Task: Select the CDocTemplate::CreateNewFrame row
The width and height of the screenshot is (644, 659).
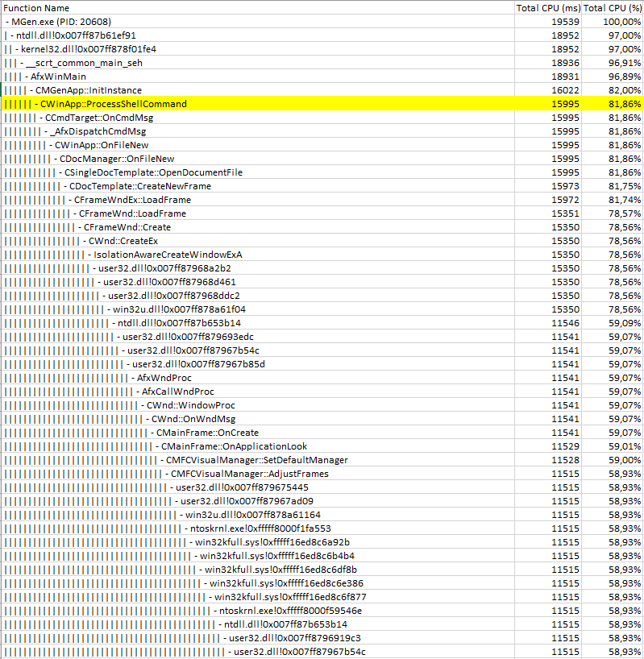Action: 322,186
